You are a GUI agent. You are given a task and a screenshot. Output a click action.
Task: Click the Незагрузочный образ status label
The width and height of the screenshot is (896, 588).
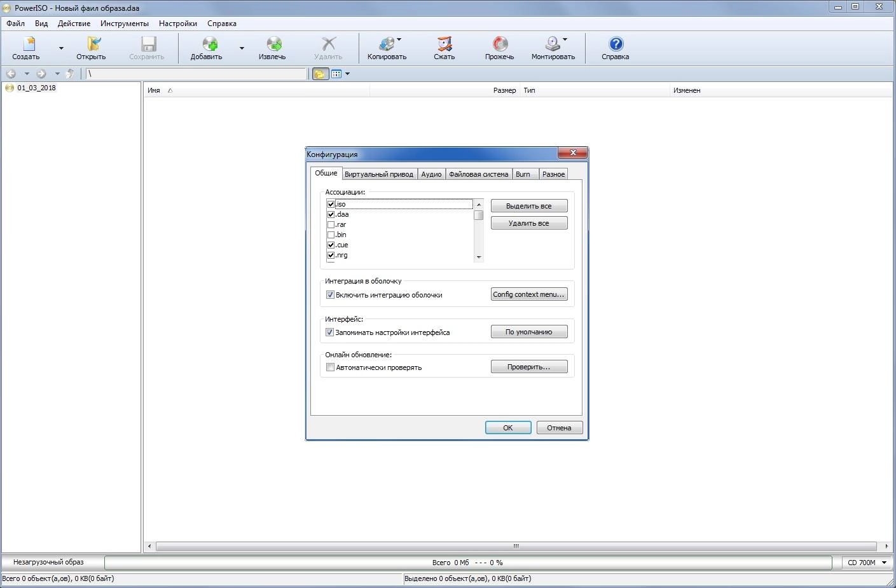(x=48, y=562)
